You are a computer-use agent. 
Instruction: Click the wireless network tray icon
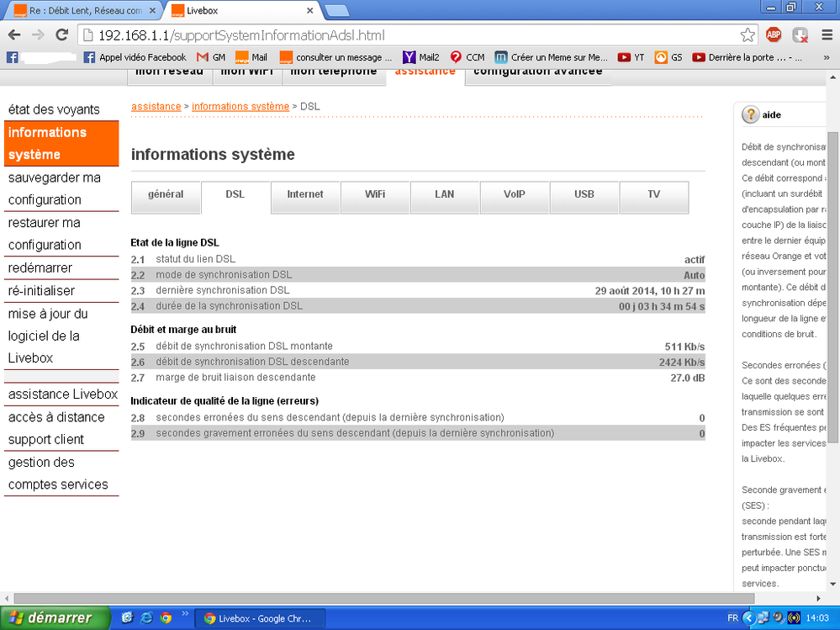[x=794, y=617]
